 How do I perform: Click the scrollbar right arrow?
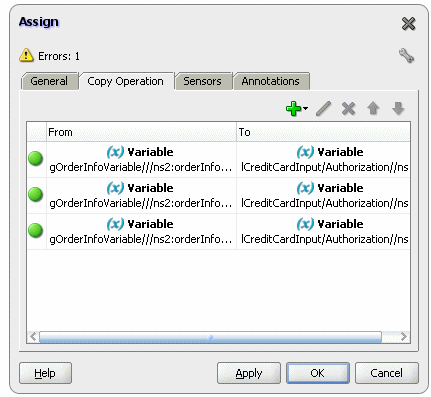coord(403,337)
